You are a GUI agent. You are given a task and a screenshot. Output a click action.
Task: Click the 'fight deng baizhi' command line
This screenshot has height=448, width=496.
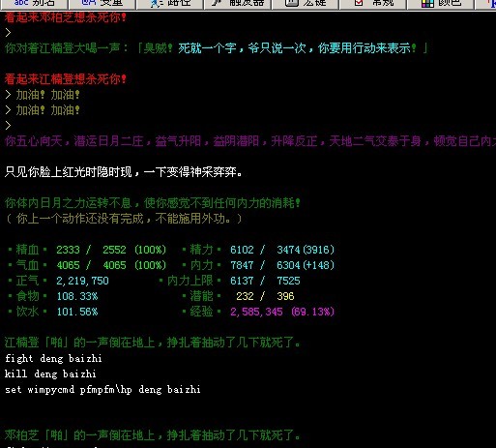tap(53, 358)
